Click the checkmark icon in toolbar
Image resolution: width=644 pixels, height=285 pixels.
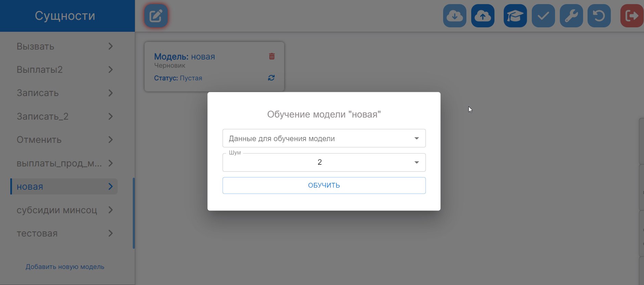point(543,16)
